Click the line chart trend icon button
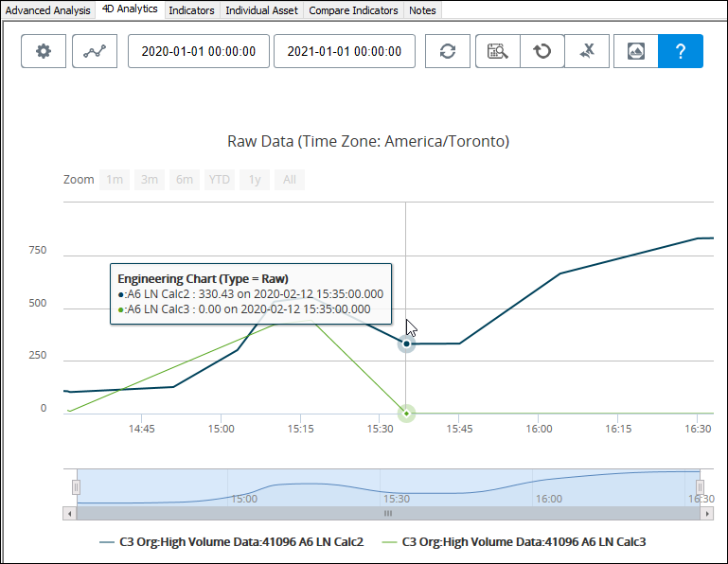Screen dimensions: 728x564 coord(95,51)
